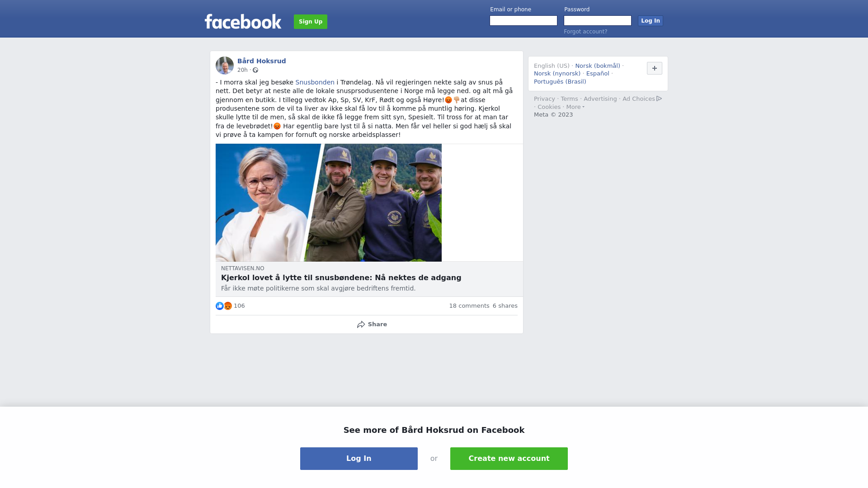The height and width of the screenshot is (488, 868).
Task: Open the Nettavisen article thumbnail
Action: coord(329,202)
